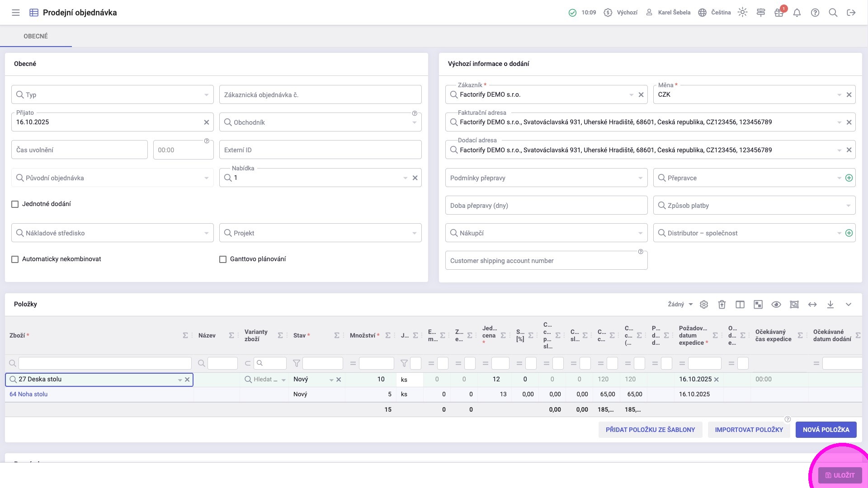868x488 pixels.
Task: Enable the Jednotné dodání checkbox
Action: click(x=15, y=204)
